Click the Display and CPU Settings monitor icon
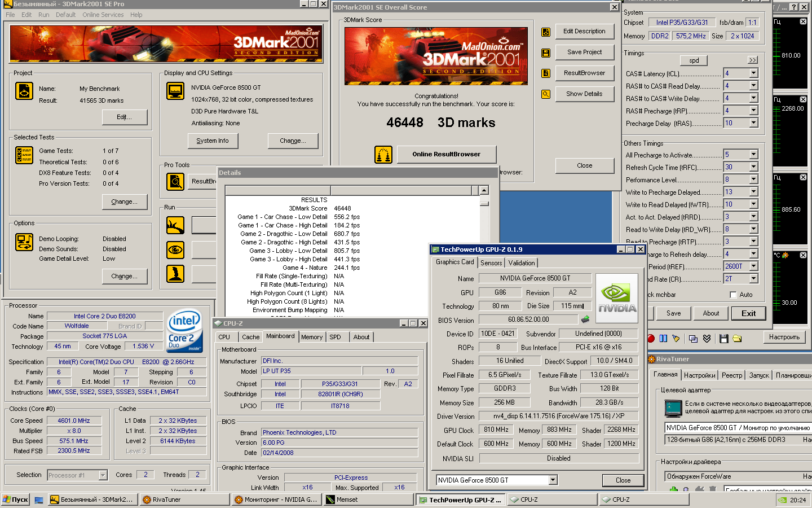This screenshot has width=812, height=508. (x=175, y=91)
